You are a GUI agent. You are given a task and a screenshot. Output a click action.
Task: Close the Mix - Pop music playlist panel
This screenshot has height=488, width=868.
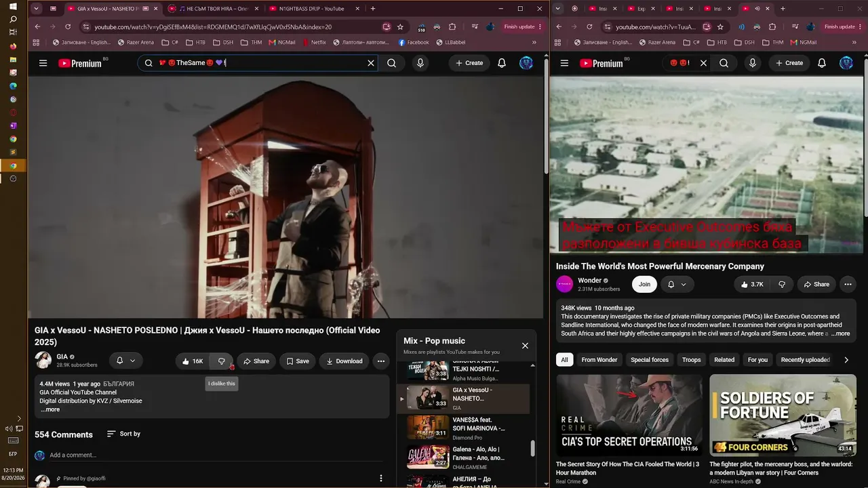(x=525, y=346)
